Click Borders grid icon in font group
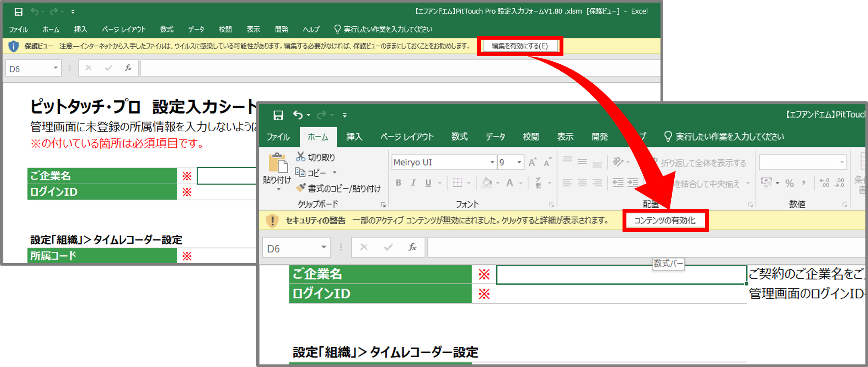This screenshot has height=367, width=868. click(x=457, y=183)
